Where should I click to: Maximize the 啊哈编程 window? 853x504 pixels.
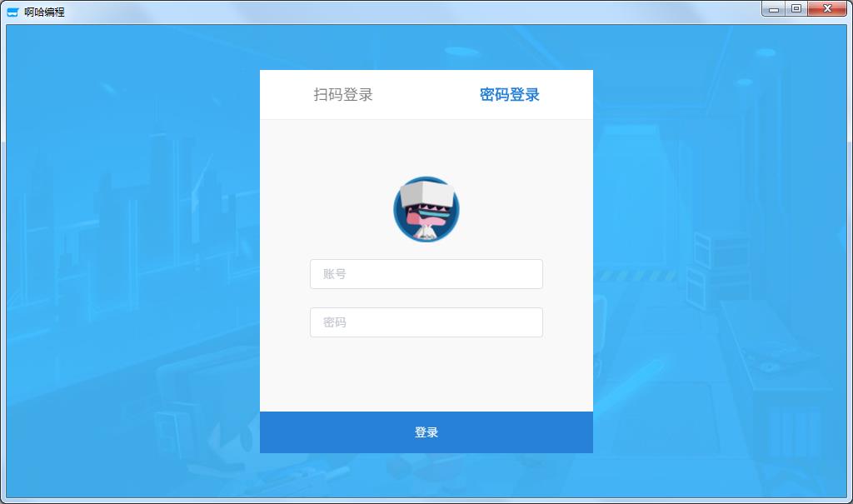(796, 8)
